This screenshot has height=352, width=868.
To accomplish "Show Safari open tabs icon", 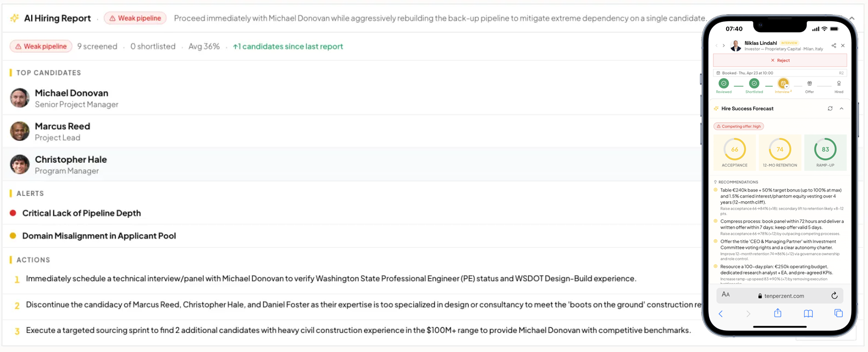I will (x=839, y=313).
